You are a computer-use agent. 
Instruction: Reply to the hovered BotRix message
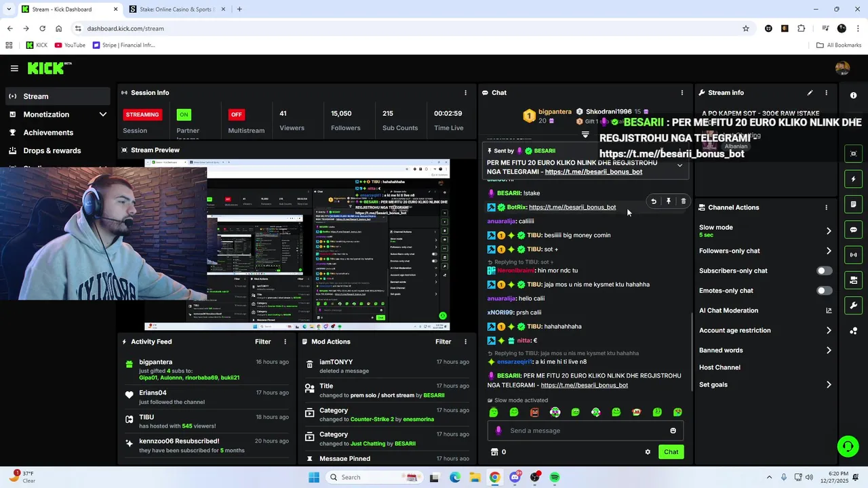(654, 201)
